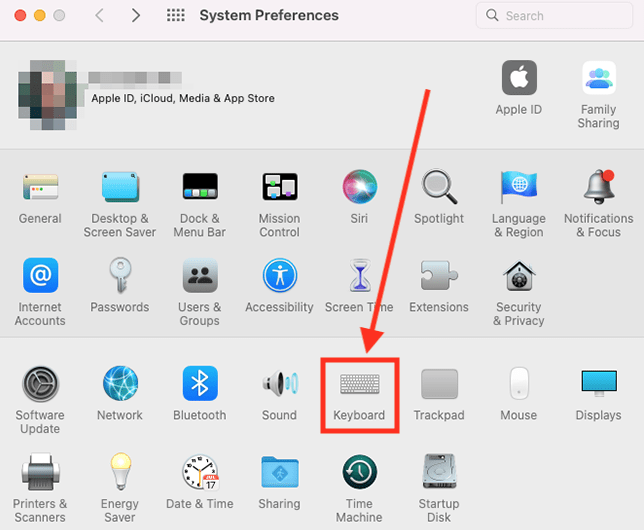Open Software Update pane
Viewport: 644px width, 530px height.
pyautogui.click(x=40, y=386)
